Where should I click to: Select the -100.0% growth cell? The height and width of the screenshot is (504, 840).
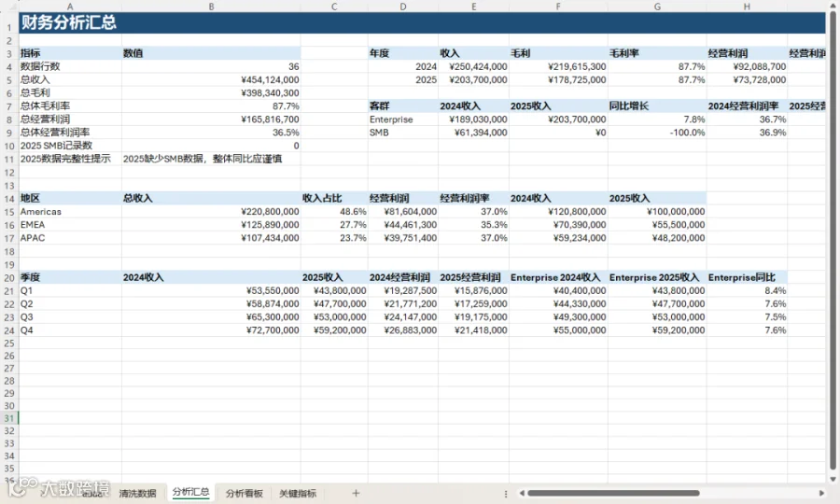tap(657, 133)
